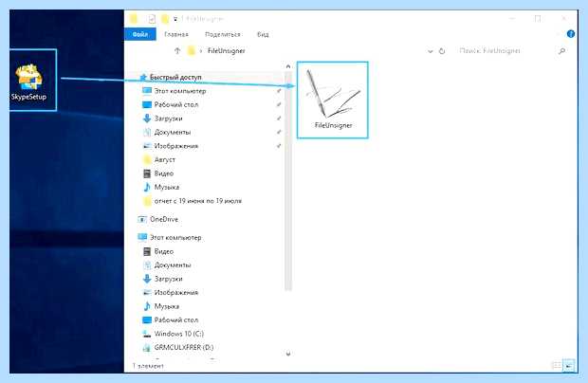Viewport: 588px width, 383px height.
Task: Open Документы under Этот компьютер root
Action: tap(167, 264)
